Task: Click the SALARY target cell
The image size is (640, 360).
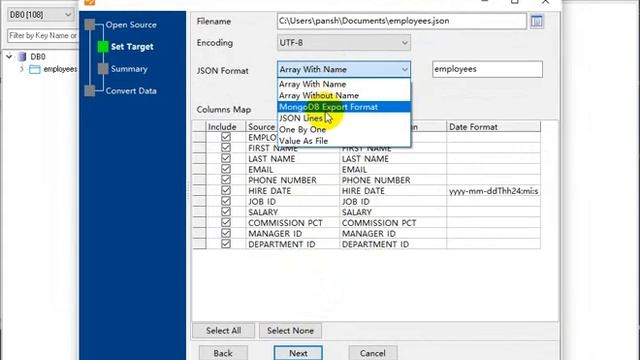Action: [x=393, y=212]
